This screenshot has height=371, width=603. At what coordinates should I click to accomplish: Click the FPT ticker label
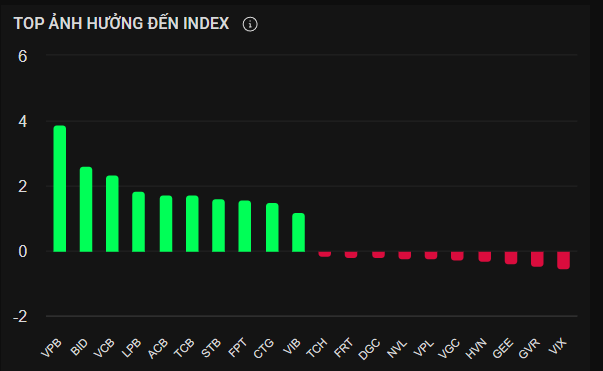[237, 348]
